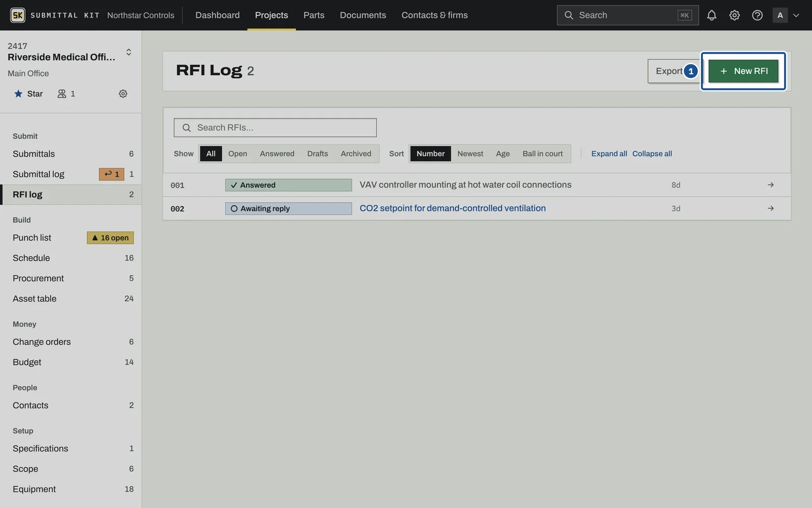
Task: Sort RFIs by Number
Action: 430,153
